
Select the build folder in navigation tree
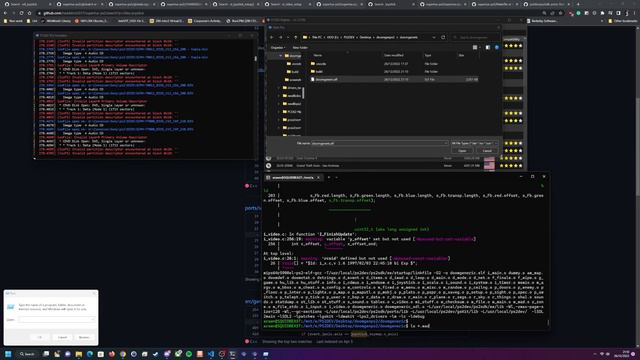tap(293, 72)
